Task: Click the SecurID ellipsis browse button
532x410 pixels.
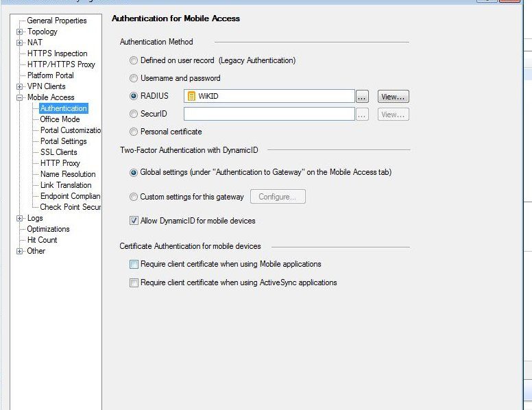Action: point(362,114)
